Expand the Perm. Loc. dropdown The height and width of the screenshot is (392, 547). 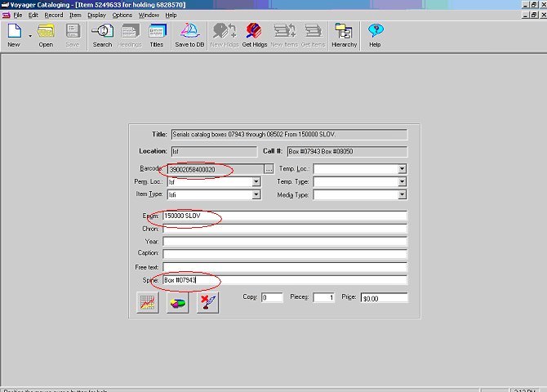(256, 182)
